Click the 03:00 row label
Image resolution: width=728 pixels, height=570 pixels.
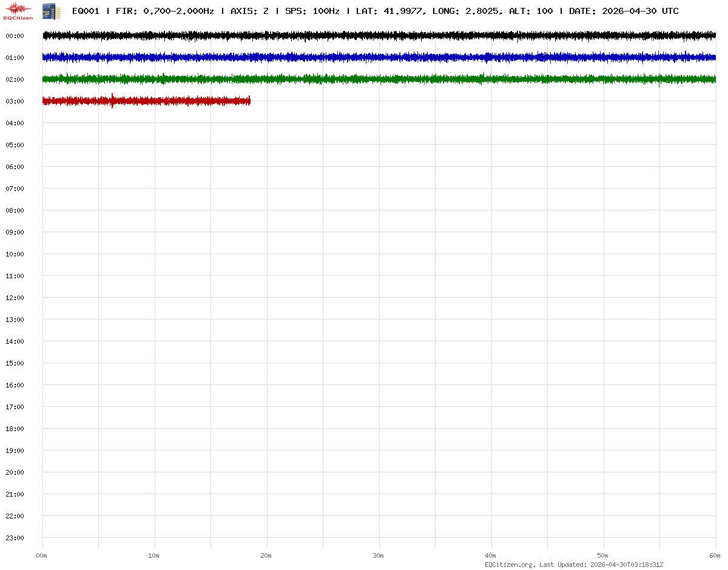coord(15,101)
